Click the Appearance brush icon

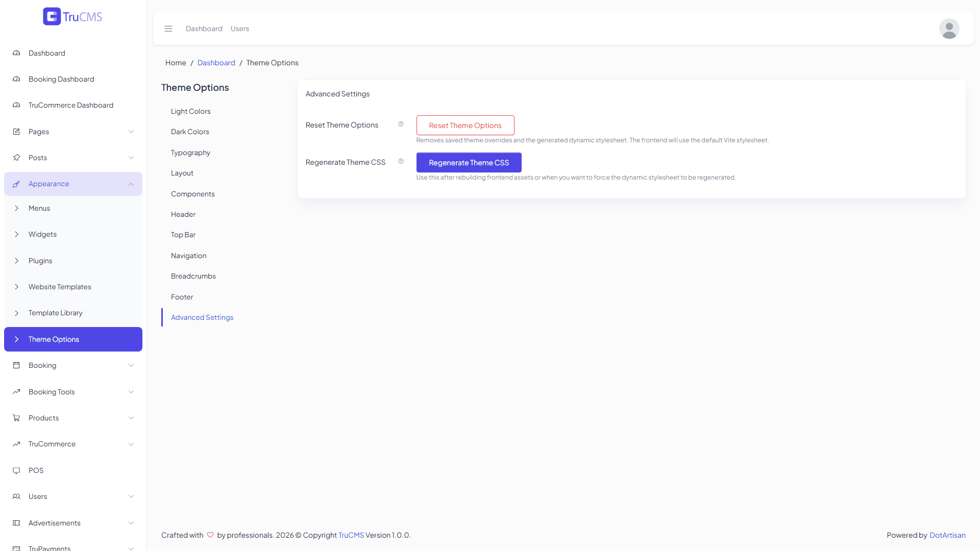point(16,184)
